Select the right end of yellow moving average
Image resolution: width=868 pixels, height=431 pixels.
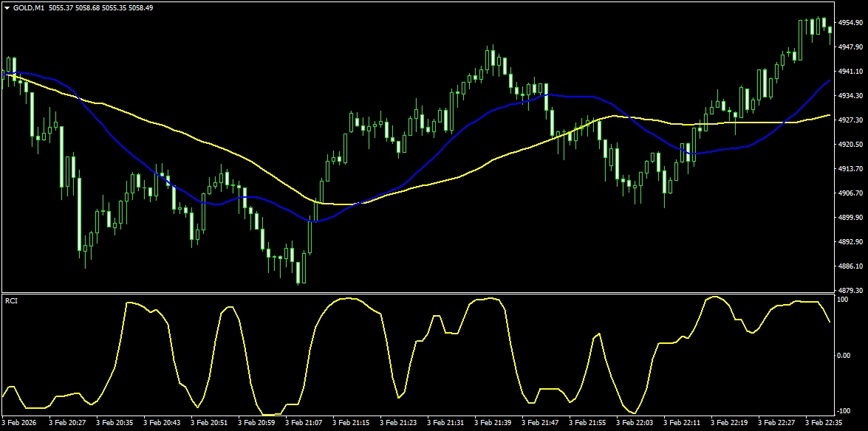tap(830, 115)
